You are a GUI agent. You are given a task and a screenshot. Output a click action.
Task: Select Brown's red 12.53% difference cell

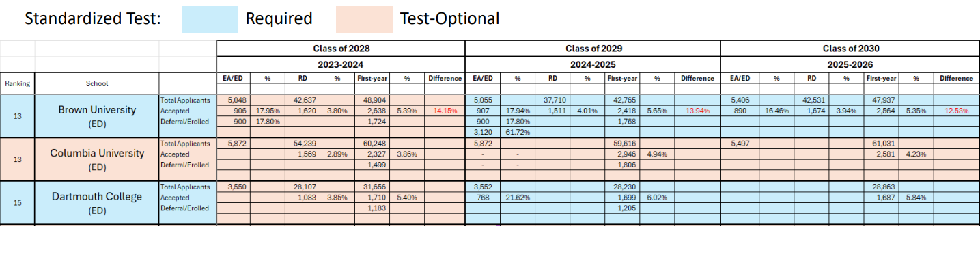click(956, 110)
